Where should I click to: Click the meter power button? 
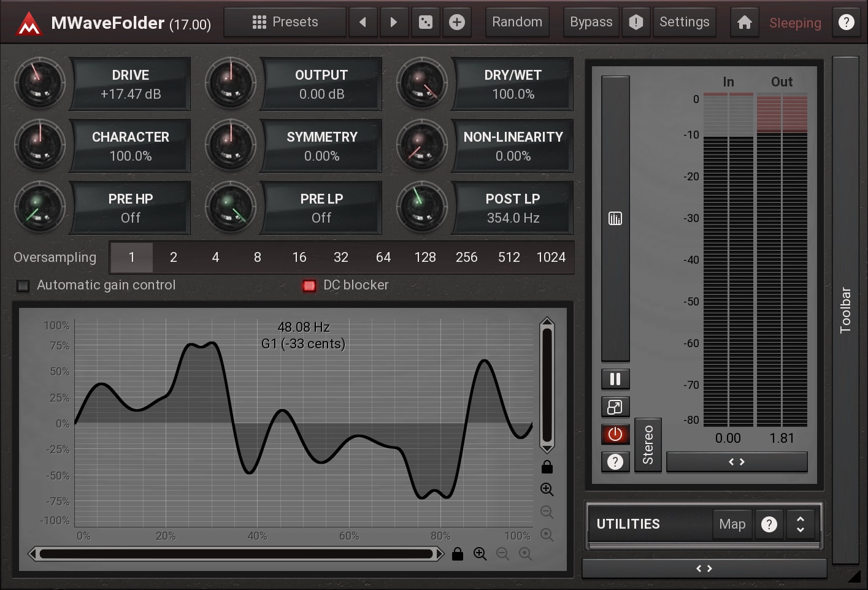pyautogui.click(x=615, y=434)
